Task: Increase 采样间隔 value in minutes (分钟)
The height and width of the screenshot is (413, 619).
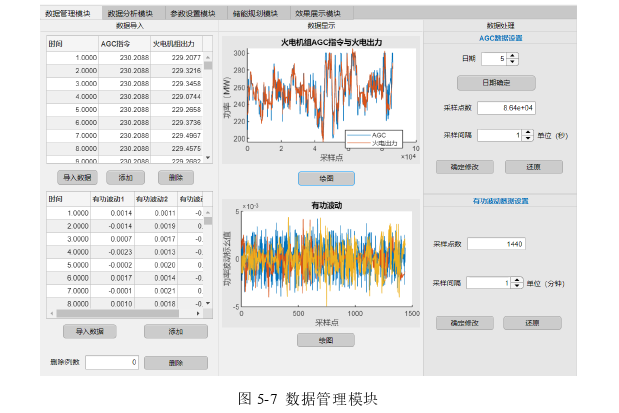Action: coord(517,280)
